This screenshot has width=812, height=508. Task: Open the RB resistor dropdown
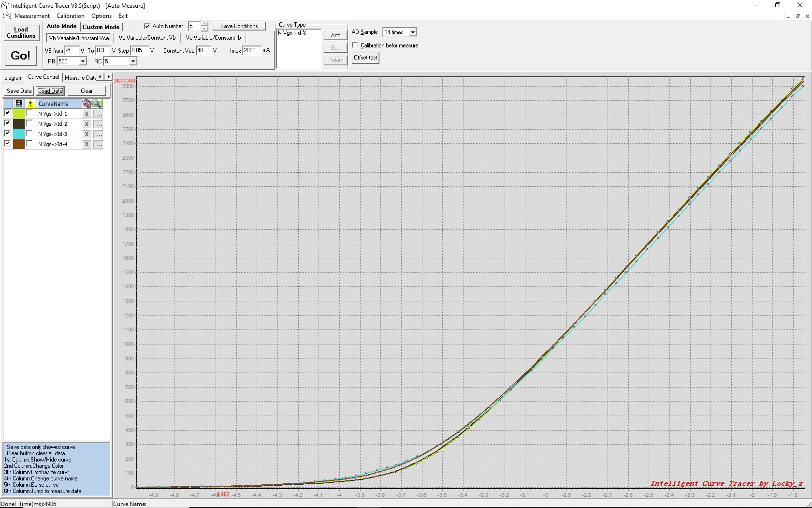(83, 61)
